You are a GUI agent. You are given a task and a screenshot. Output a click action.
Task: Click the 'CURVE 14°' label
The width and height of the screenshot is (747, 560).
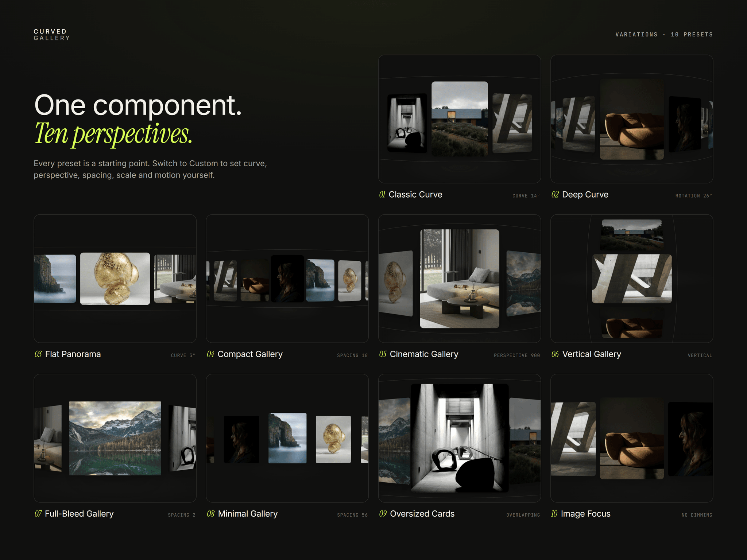[526, 196]
